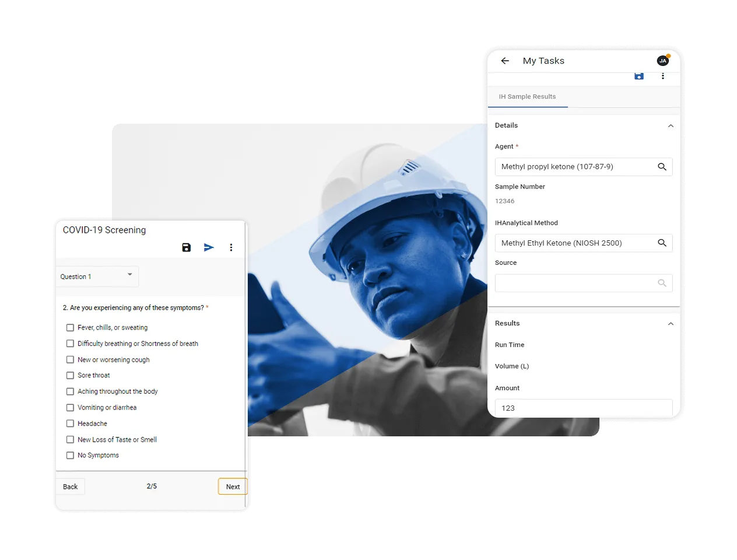Collapse the Details section
Image resolution: width=737 pixels, height=560 pixels.
[671, 125]
